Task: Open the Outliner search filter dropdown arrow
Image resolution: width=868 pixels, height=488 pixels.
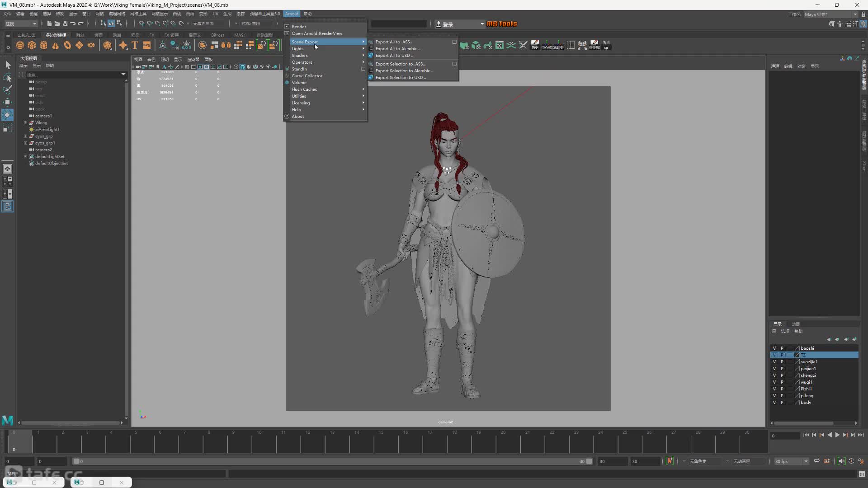Action: (123, 74)
